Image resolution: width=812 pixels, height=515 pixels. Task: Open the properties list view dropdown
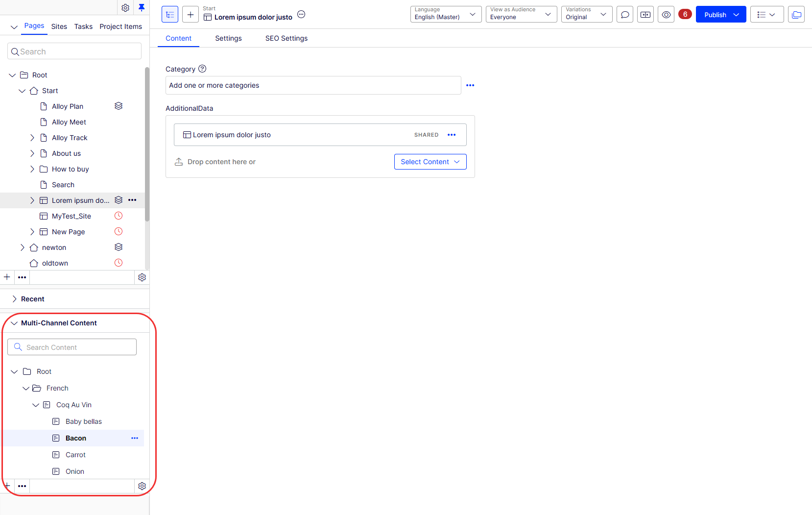[x=767, y=15]
